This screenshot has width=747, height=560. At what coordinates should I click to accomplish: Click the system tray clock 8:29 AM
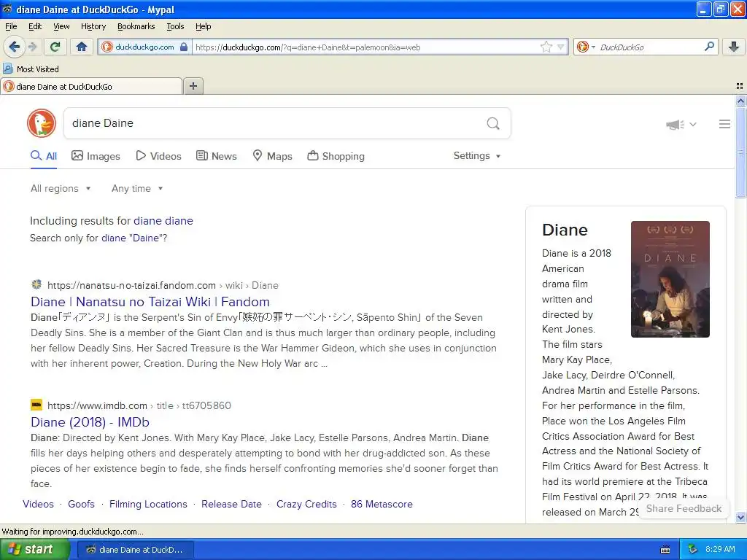pyautogui.click(x=720, y=549)
